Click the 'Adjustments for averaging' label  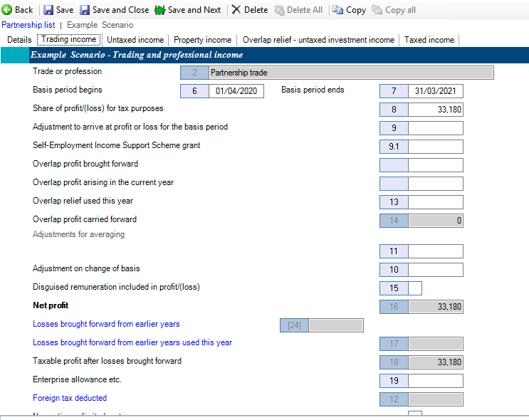pyautogui.click(x=78, y=234)
